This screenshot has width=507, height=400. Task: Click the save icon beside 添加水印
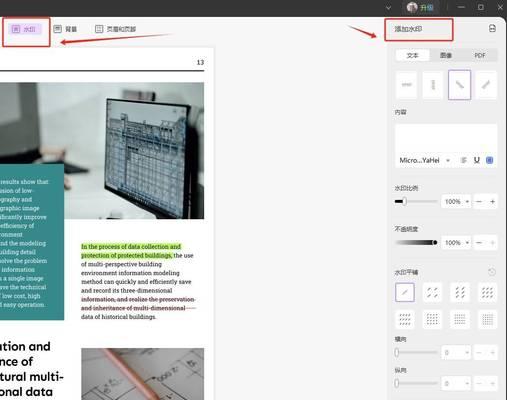[492, 29]
